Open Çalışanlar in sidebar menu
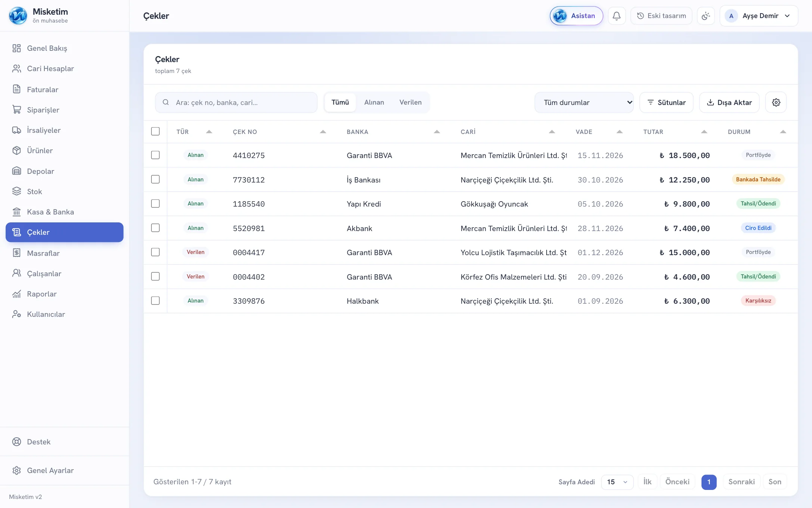812x508 pixels. [x=65, y=274]
